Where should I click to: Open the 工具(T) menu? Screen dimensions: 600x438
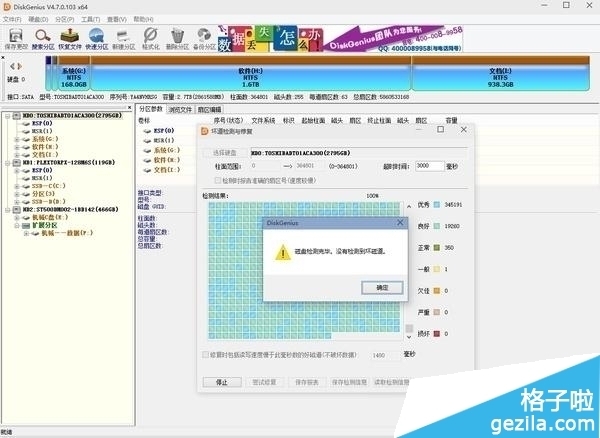point(90,19)
